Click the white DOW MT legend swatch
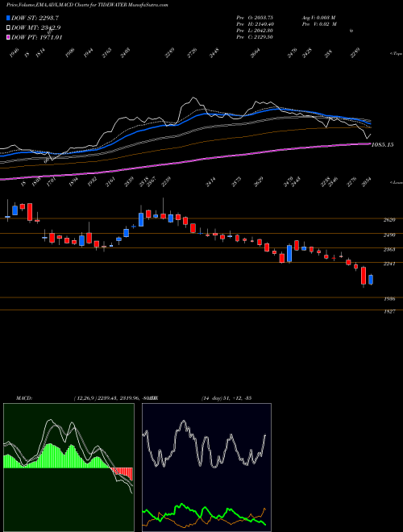 tap(8, 27)
